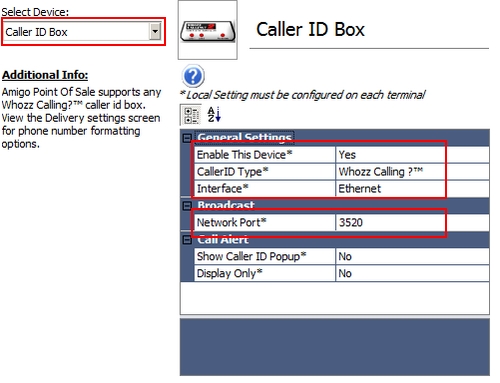Select the Display Only No value
This screenshot has height=383, width=500.
(412, 273)
